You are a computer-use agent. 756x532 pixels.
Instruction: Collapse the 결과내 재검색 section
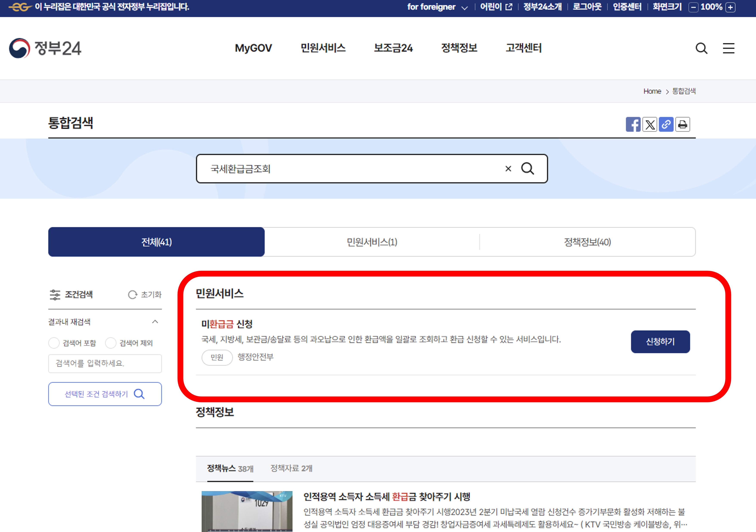tap(155, 322)
